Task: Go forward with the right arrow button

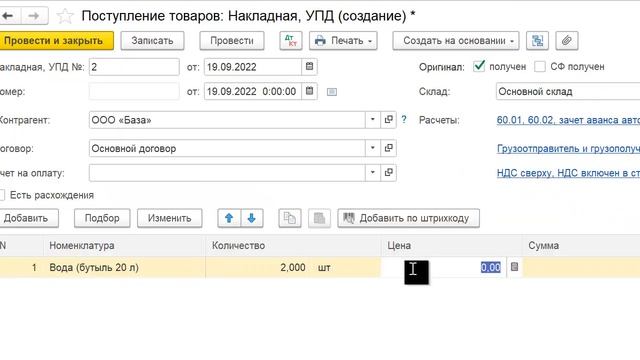Action: point(34,16)
